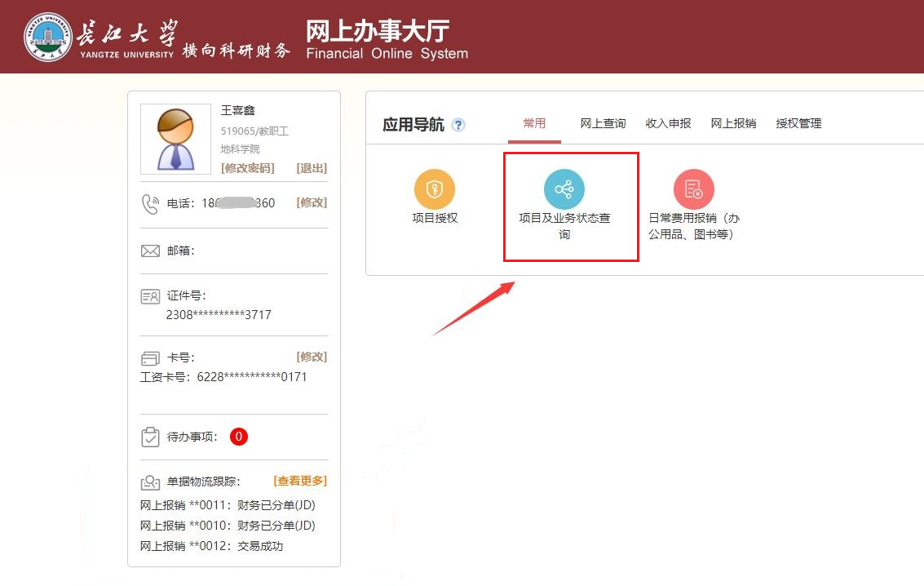The width and height of the screenshot is (924, 586).
Task: Click the envelope icon beside 邮箱
Action: pos(150,251)
